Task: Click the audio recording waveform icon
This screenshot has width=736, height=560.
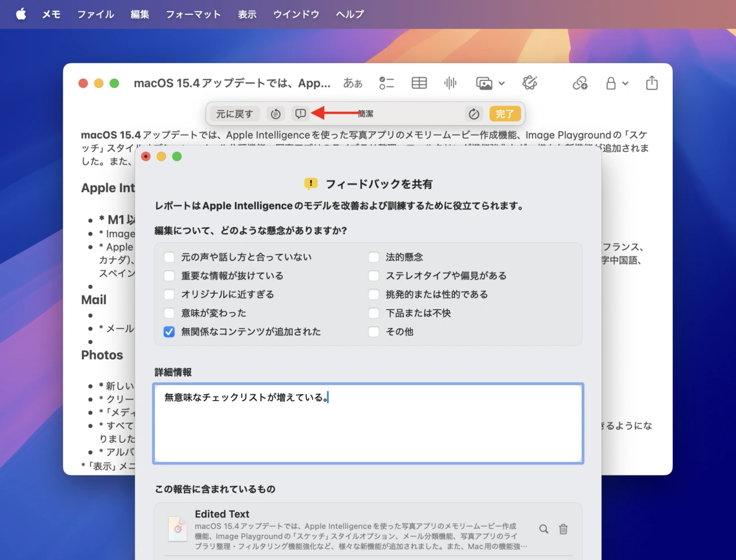Action: (450, 83)
